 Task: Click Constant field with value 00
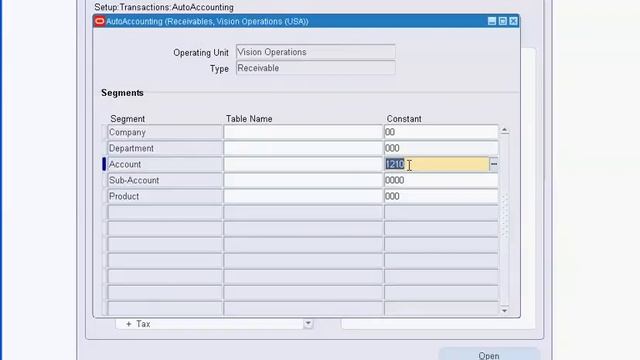(x=441, y=132)
